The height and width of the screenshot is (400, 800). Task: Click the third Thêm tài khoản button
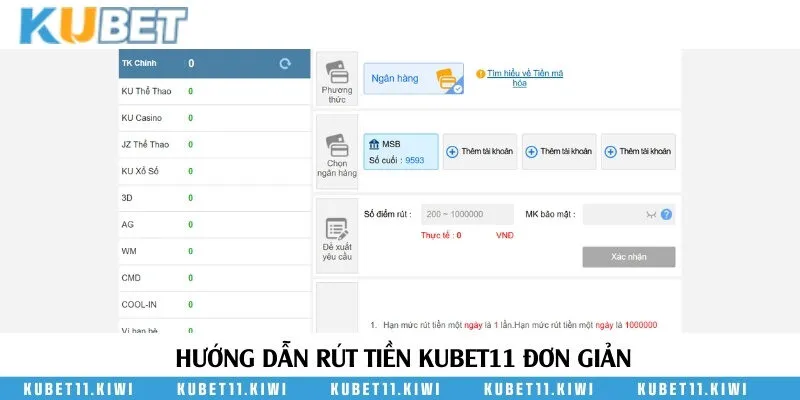tap(638, 151)
